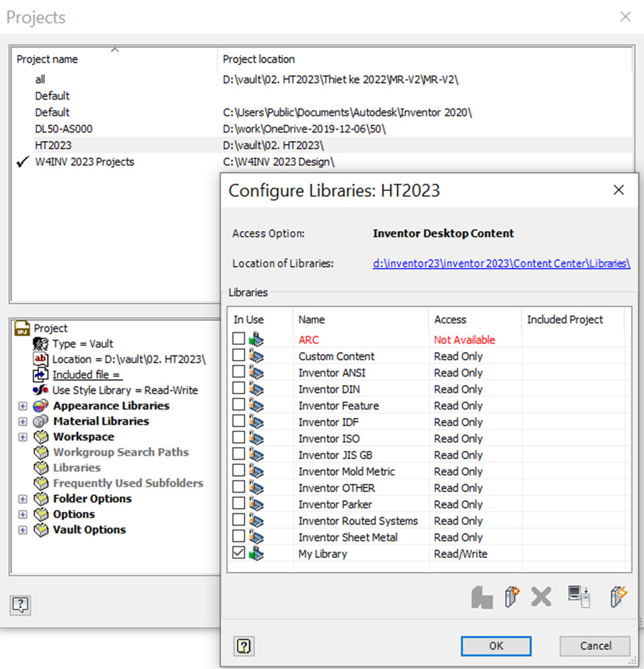Expand the Folder Options node
Viewport: 644px width, 669px height.
point(22,499)
